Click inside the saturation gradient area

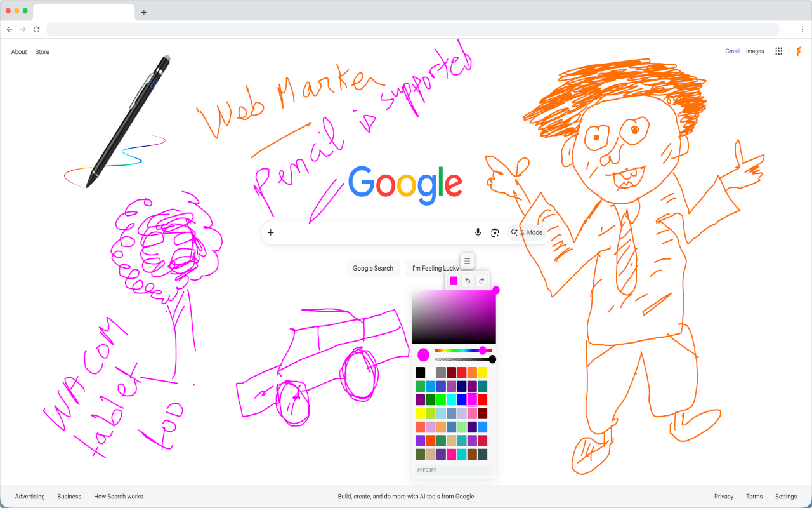coord(454,317)
